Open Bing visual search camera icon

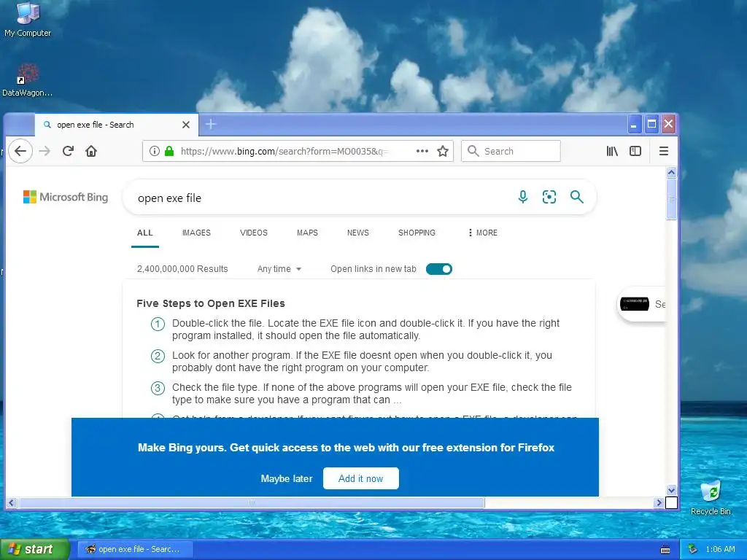[549, 197]
